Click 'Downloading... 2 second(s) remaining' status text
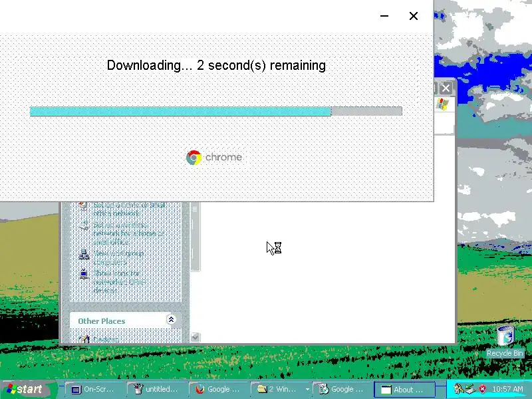532x399 pixels. click(216, 65)
